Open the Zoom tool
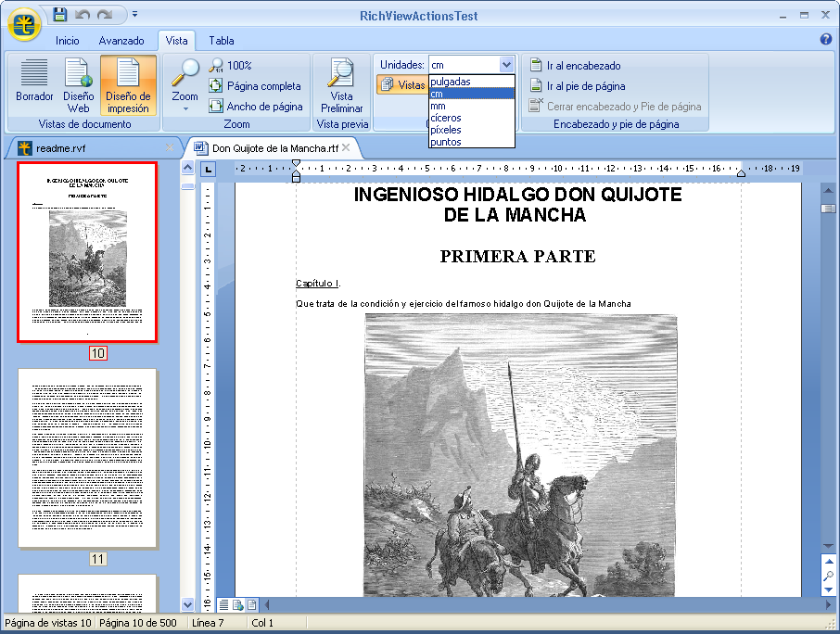 coord(185,83)
